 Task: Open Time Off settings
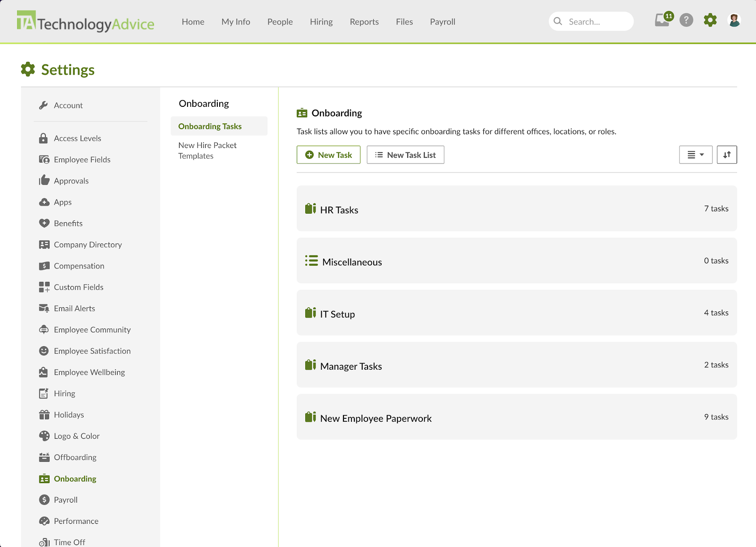point(69,542)
